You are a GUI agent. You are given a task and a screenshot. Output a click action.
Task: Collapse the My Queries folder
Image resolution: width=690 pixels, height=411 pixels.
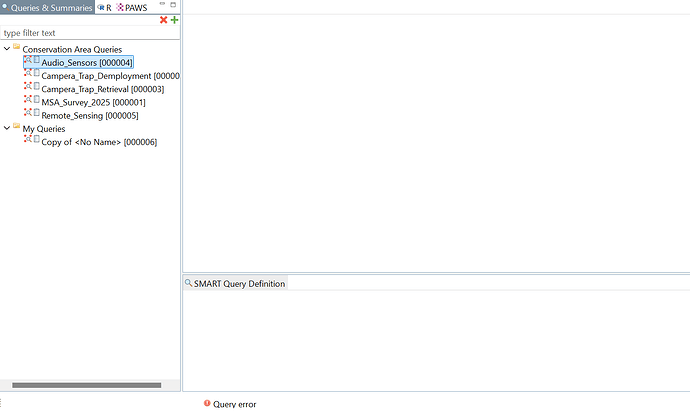coord(7,129)
